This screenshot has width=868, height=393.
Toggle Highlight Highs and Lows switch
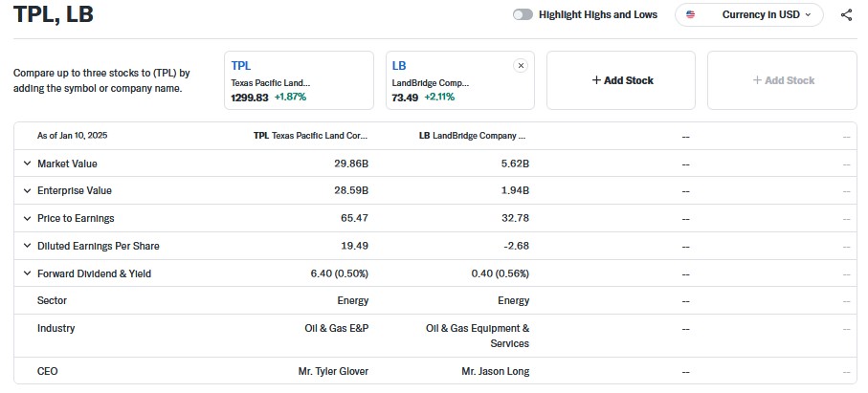(523, 15)
